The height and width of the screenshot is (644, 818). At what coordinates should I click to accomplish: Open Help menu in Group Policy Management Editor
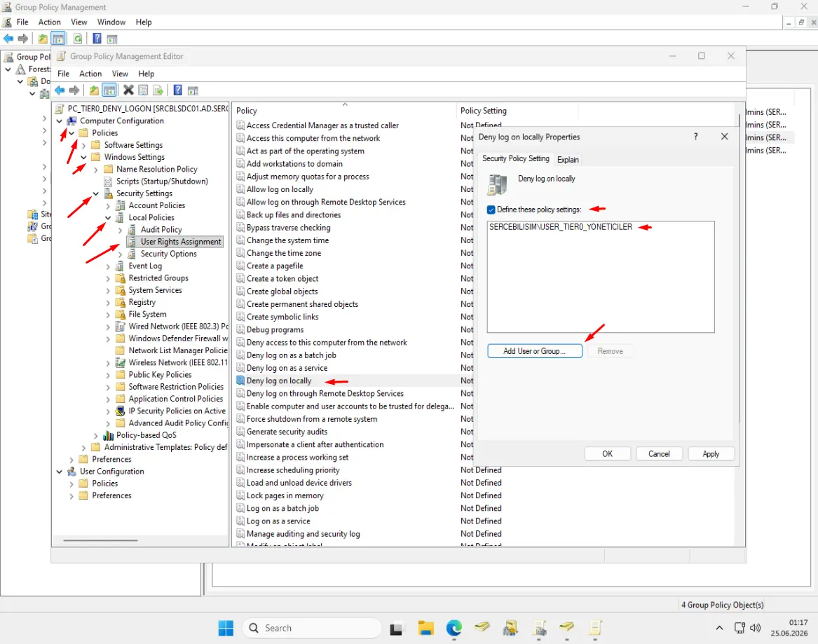(x=146, y=74)
